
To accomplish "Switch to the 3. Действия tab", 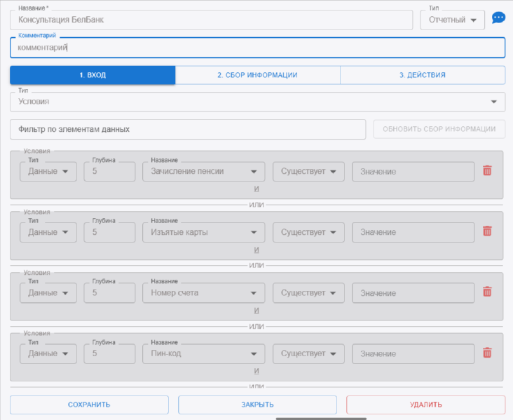I will 422,75.
